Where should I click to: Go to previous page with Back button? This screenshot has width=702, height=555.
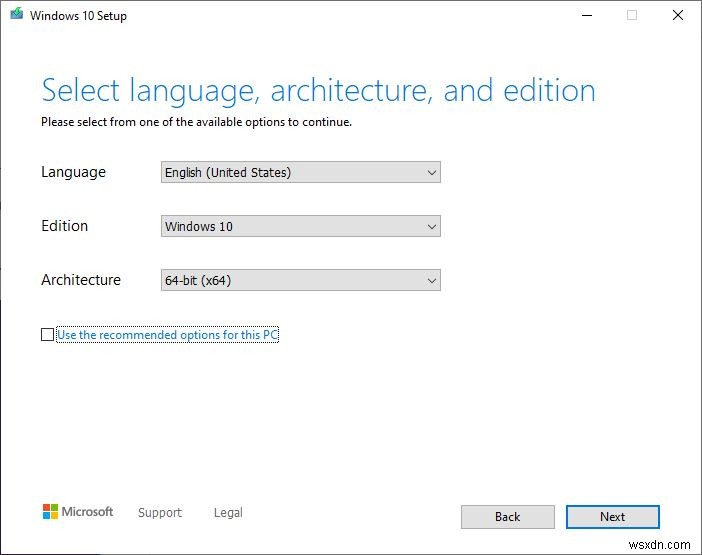coord(508,517)
